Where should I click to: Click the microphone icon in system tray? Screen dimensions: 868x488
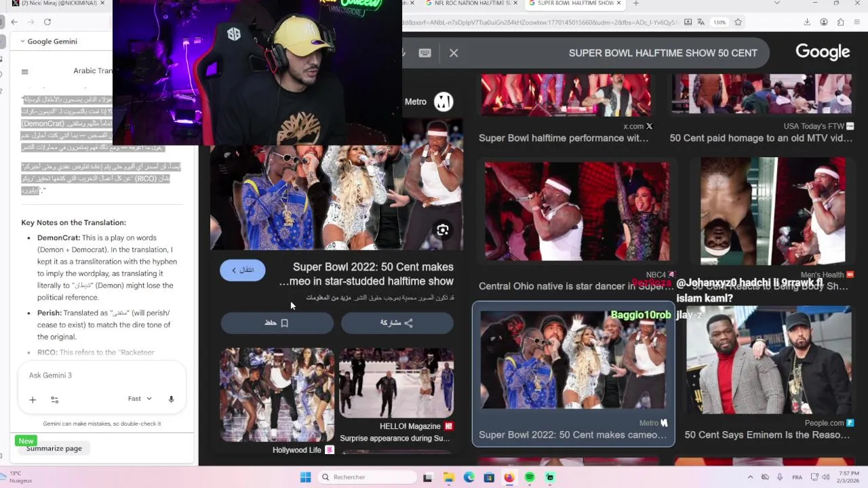click(780, 477)
